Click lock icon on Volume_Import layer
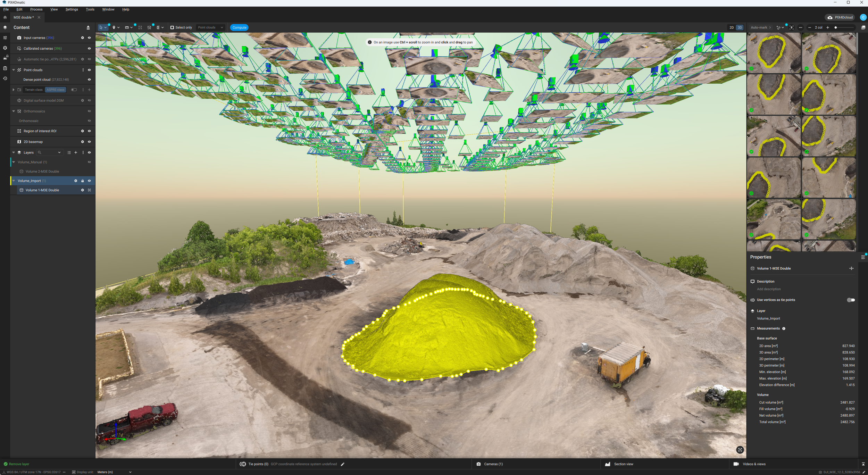The width and height of the screenshot is (868, 475). (x=82, y=181)
